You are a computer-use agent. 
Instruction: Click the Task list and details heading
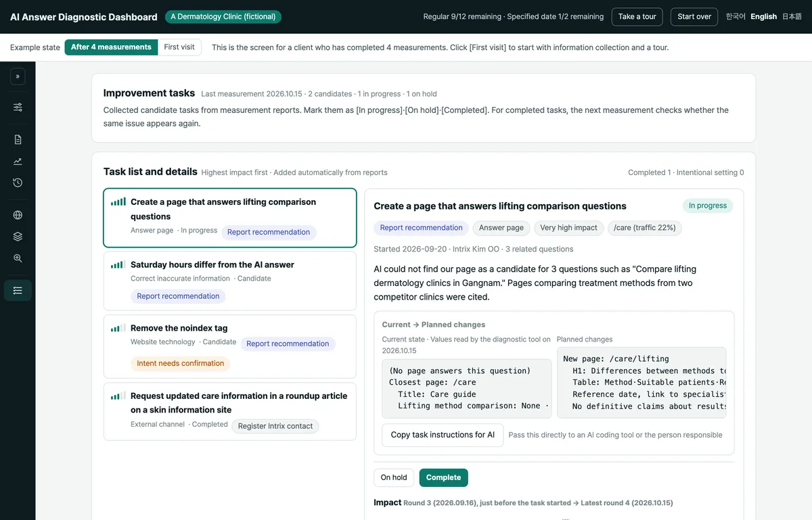pyautogui.click(x=150, y=172)
